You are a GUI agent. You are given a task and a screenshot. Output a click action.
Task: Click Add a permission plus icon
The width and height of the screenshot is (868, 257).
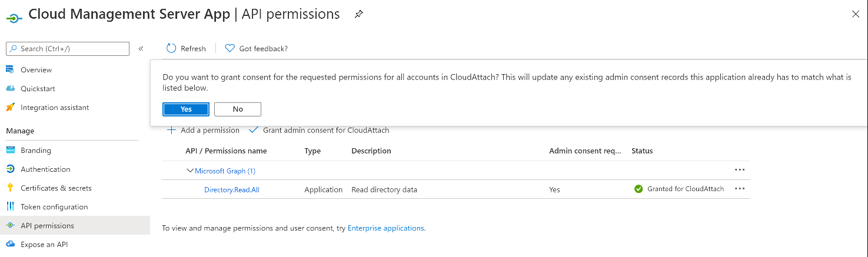click(171, 130)
